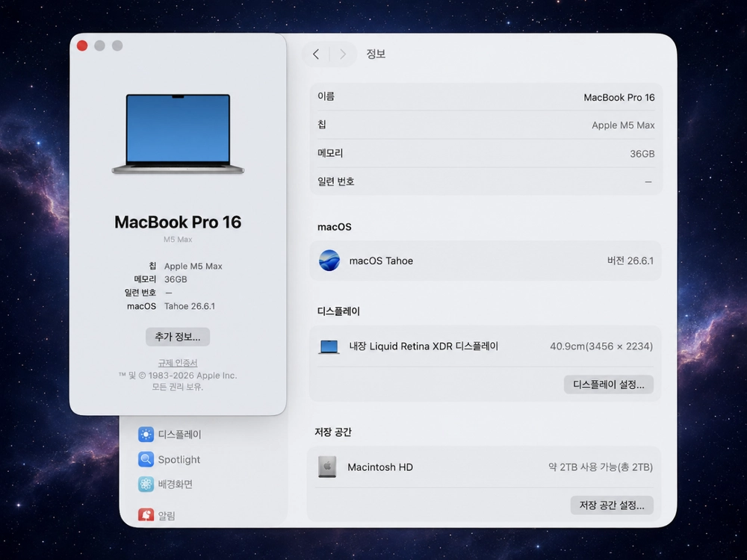Click the M5 Max subtitle in About window

tap(178, 240)
